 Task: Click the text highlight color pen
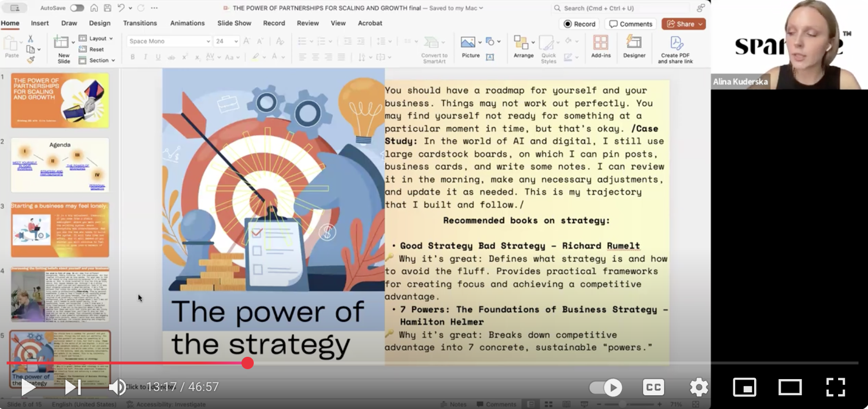(255, 57)
